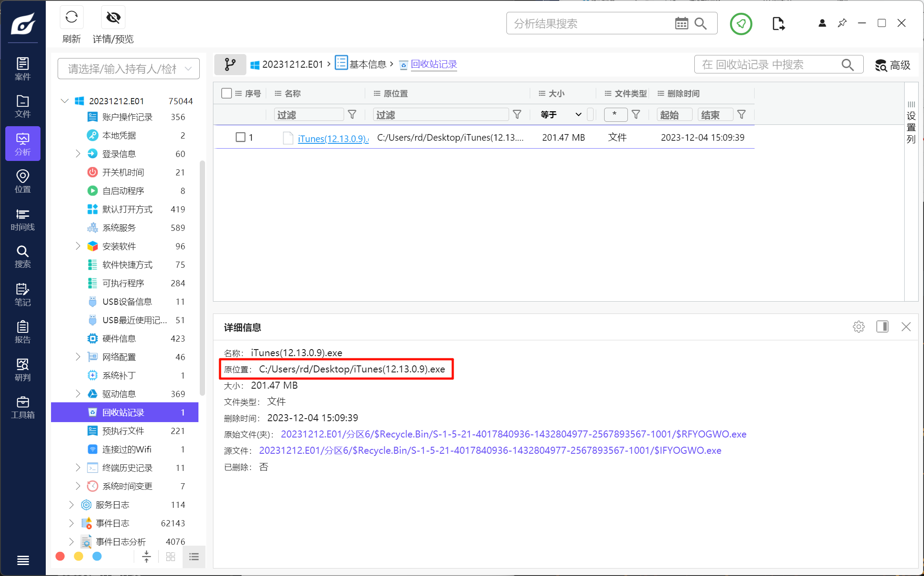This screenshot has width=924, height=576.
Task: Click the Refresh (刷新) icon
Action: pyautogui.click(x=71, y=18)
